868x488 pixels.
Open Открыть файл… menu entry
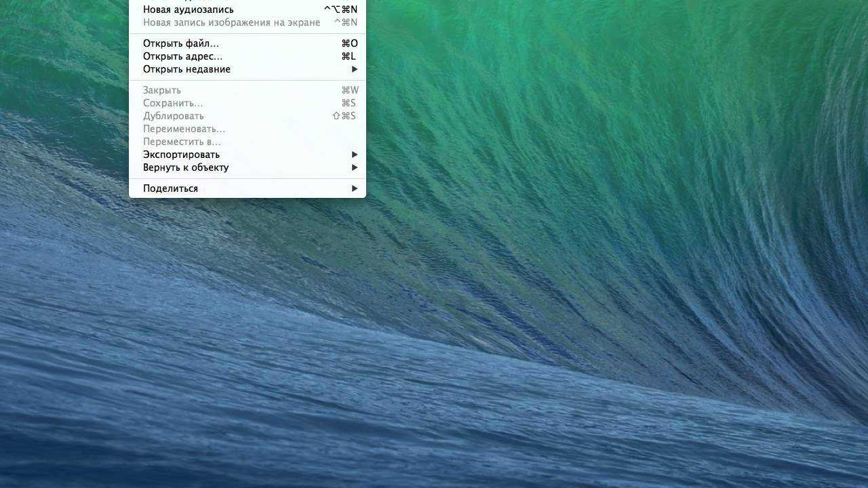pyautogui.click(x=248, y=43)
